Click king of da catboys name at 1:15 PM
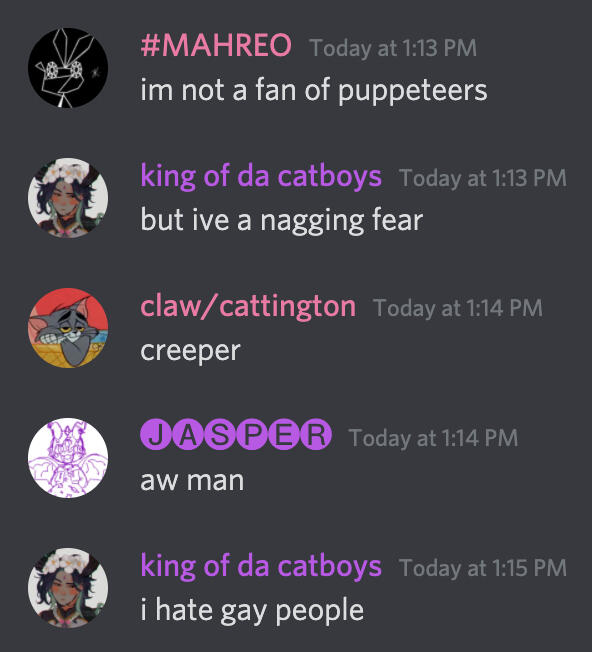Viewport: 592px width, 652px height. pyautogui.click(x=261, y=566)
